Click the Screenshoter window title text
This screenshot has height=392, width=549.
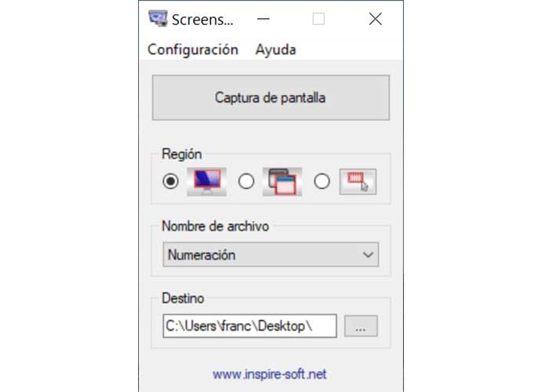[203, 19]
